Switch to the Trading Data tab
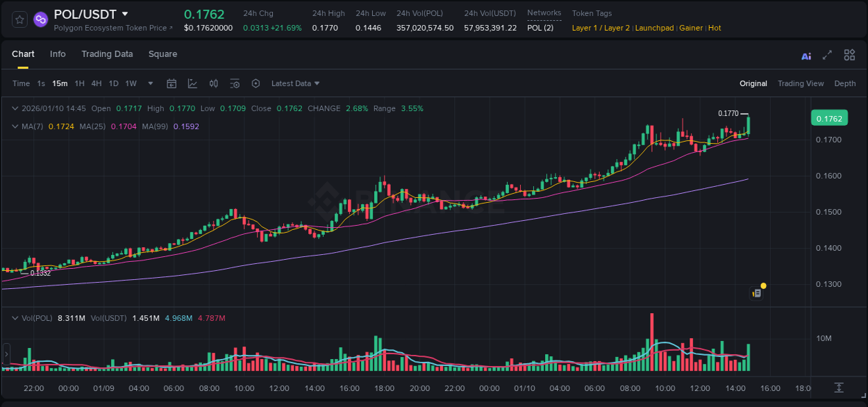 pyautogui.click(x=107, y=53)
